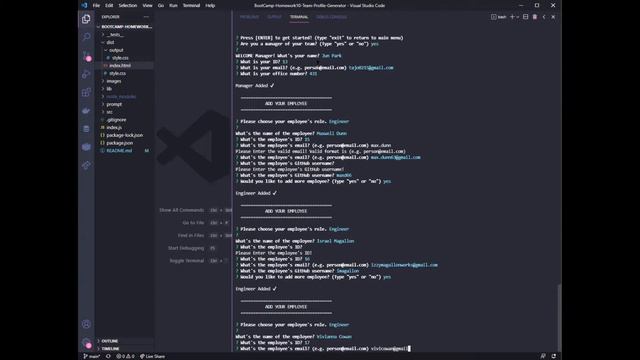Expand the images folder
640x360 pixels.
[113, 81]
